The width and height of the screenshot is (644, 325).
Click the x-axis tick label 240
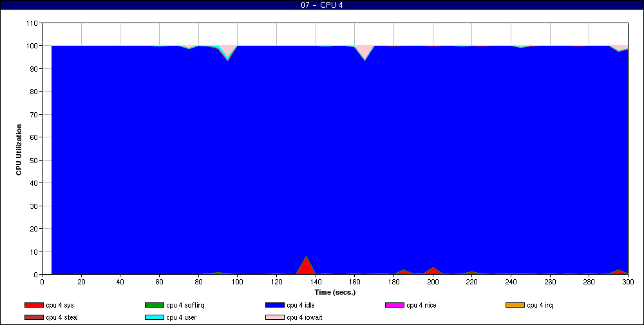(x=511, y=282)
